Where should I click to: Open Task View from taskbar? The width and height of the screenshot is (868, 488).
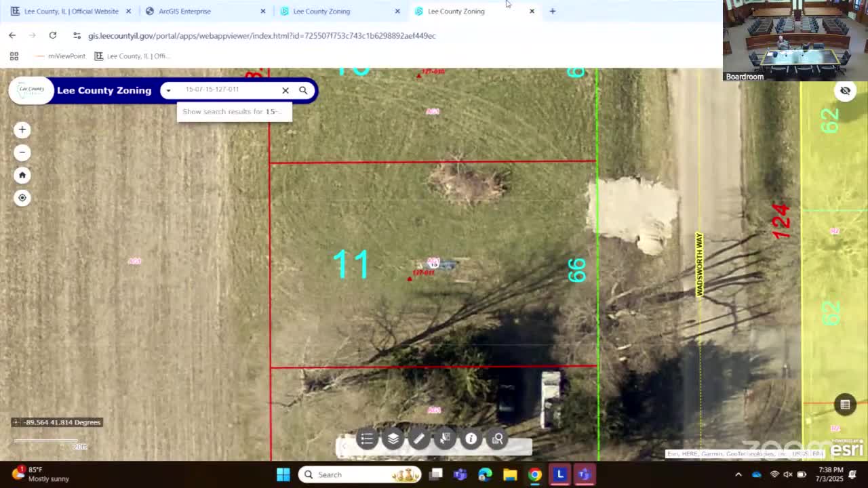click(x=436, y=474)
